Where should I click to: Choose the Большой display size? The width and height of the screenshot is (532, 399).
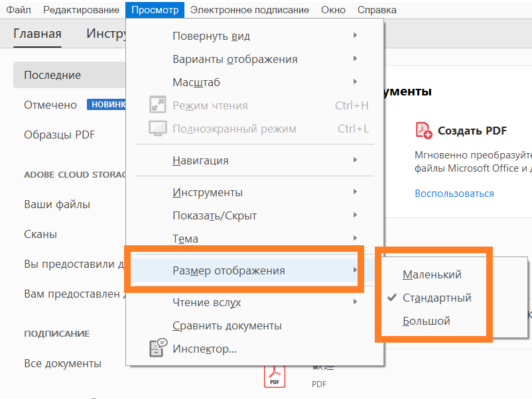click(x=427, y=321)
